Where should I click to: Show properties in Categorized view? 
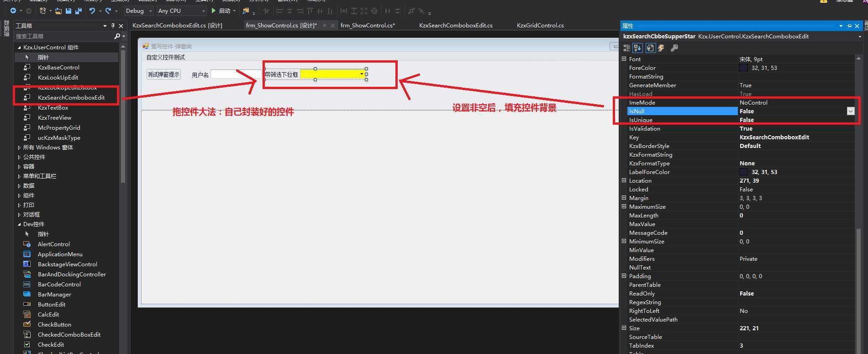(x=626, y=48)
